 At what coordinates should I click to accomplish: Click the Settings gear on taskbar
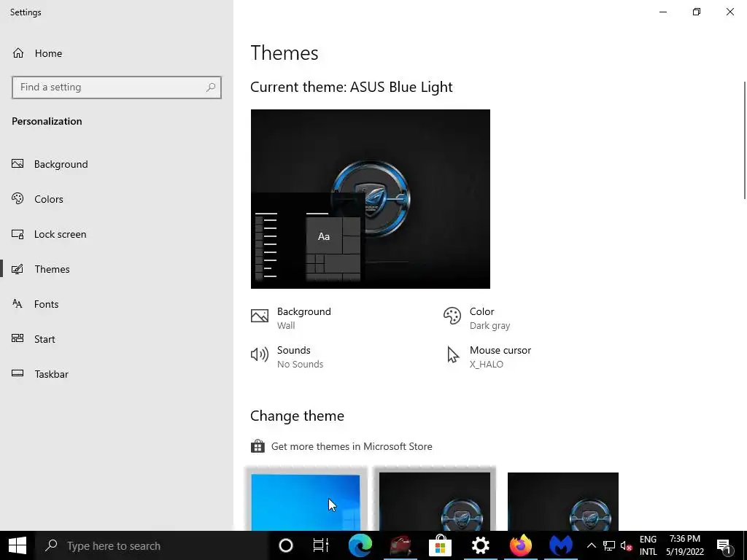tap(480, 545)
